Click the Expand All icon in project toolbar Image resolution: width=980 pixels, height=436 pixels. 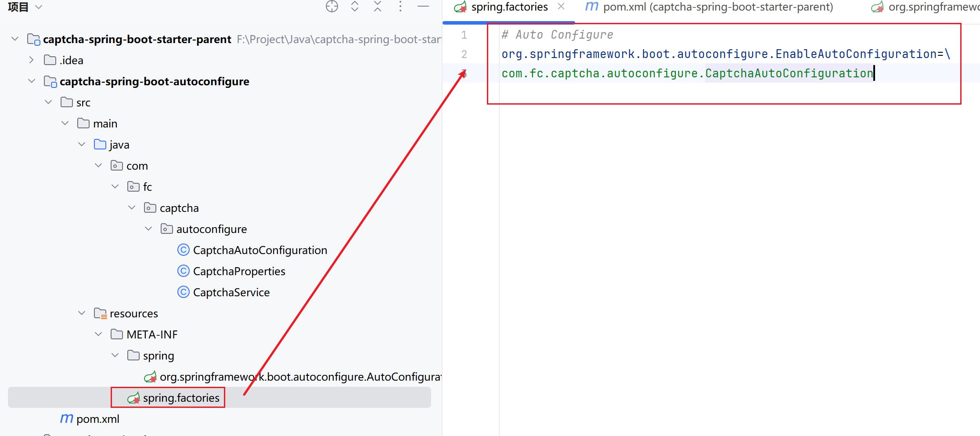355,7
